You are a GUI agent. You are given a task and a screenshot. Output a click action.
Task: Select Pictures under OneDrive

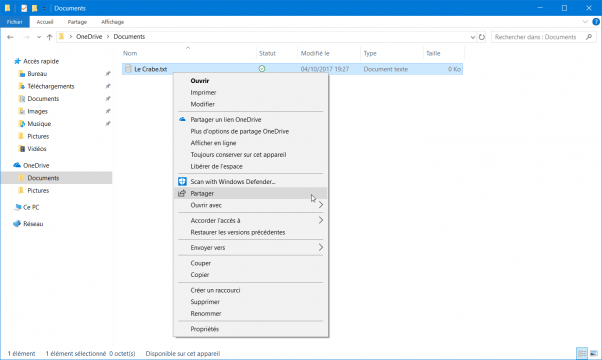coord(38,190)
